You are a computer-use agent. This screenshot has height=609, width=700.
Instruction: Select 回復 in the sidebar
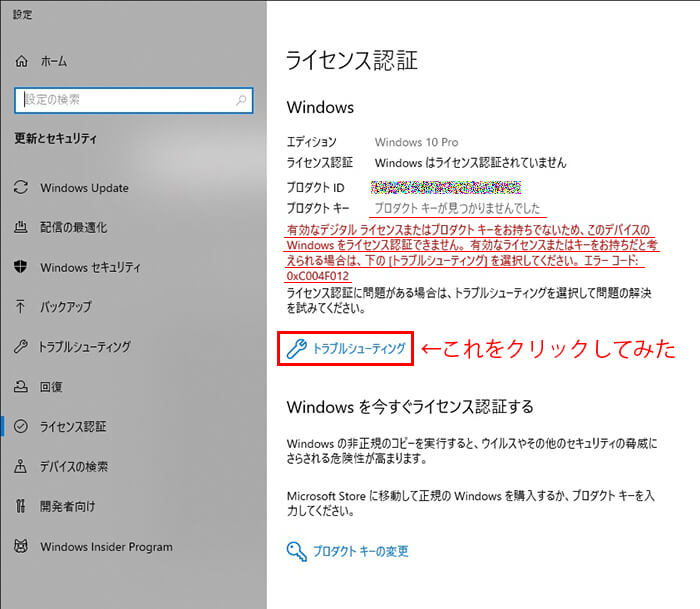coord(51,387)
